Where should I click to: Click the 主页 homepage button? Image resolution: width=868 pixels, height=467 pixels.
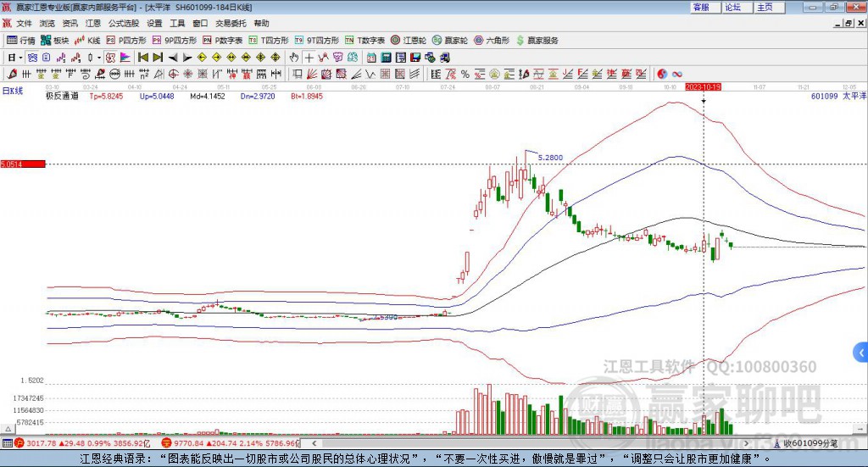(769, 7)
